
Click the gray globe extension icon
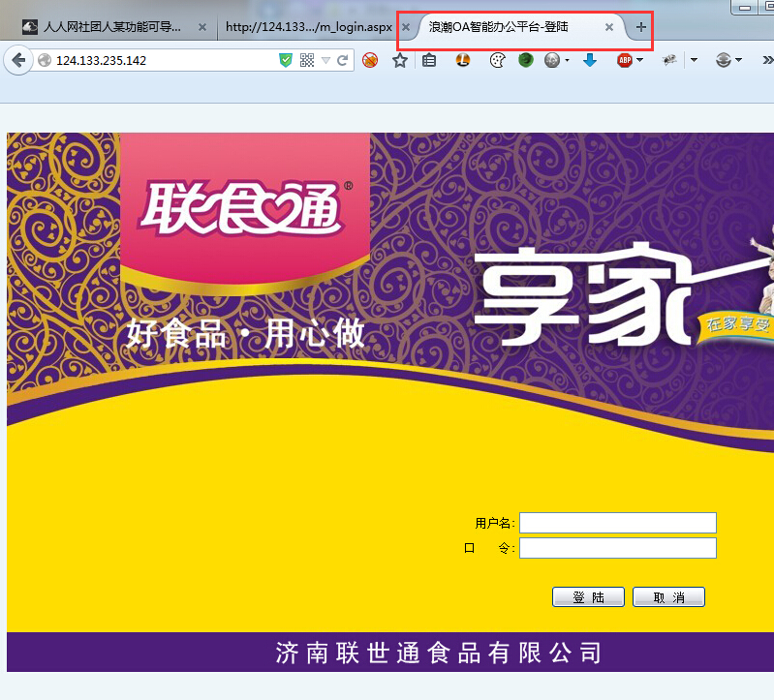tap(552, 60)
